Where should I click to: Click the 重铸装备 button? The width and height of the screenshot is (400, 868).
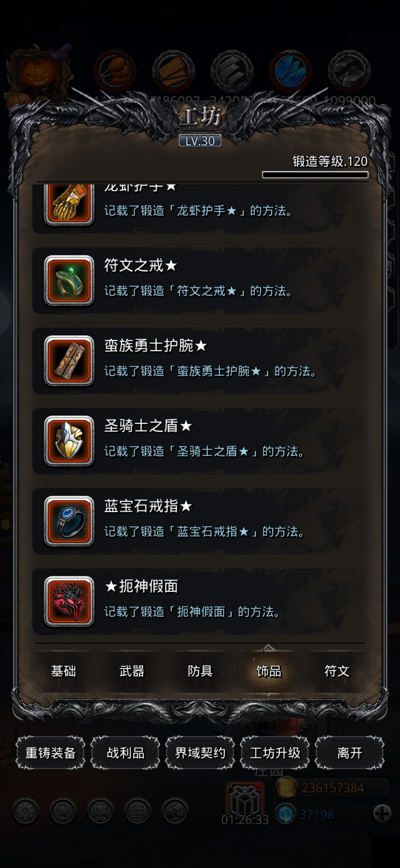51,753
